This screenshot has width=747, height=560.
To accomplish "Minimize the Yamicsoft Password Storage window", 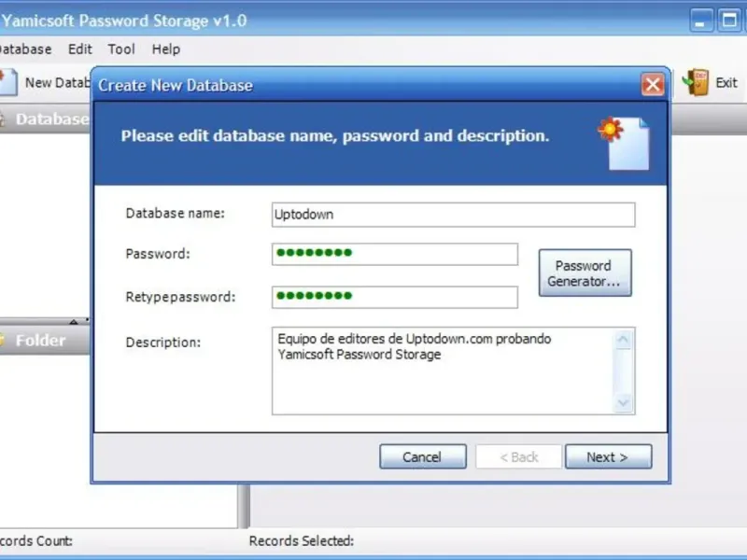I will pos(701,21).
